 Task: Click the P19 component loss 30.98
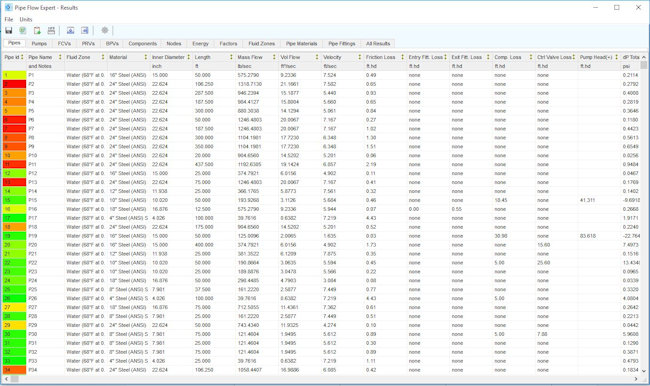coord(500,236)
